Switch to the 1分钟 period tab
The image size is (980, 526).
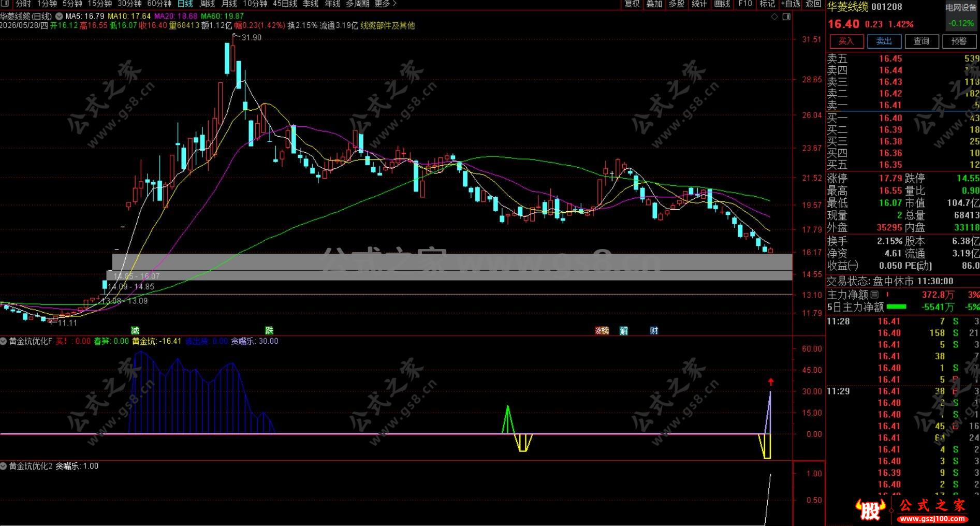[47, 4]
